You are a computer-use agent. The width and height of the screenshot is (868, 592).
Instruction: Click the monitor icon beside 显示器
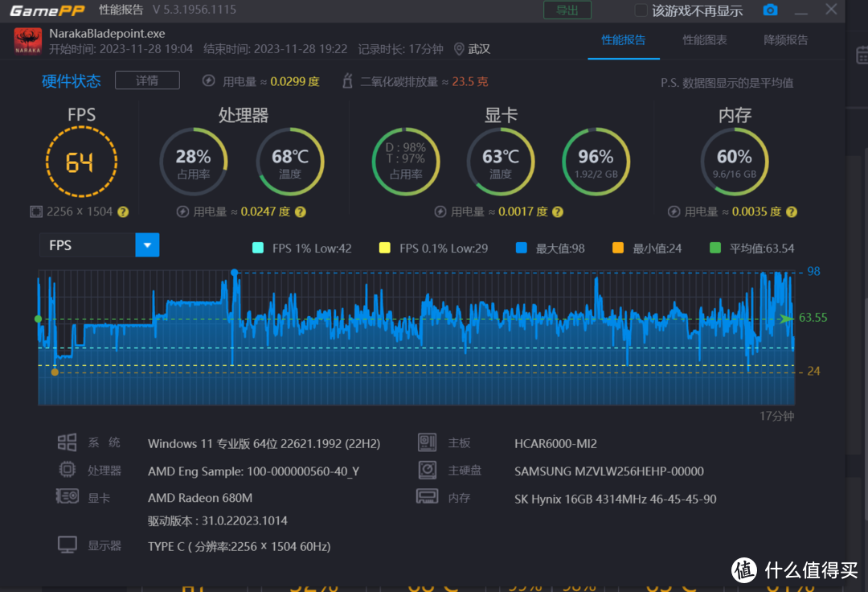[68, 545]
